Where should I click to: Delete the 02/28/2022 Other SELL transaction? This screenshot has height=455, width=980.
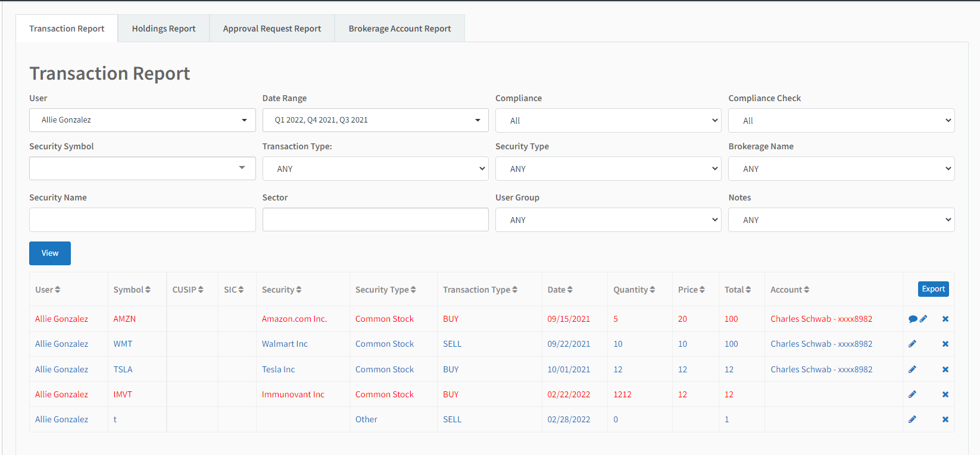pos(945,419)
